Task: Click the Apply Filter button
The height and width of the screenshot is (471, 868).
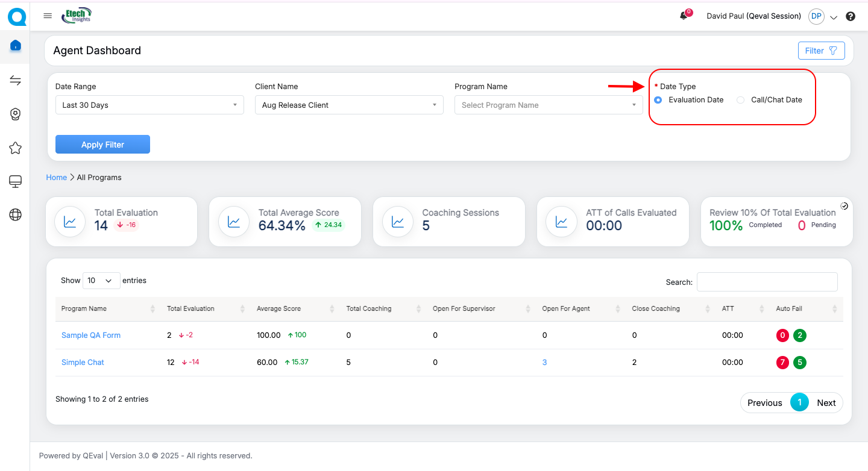Action: [102, 145]
